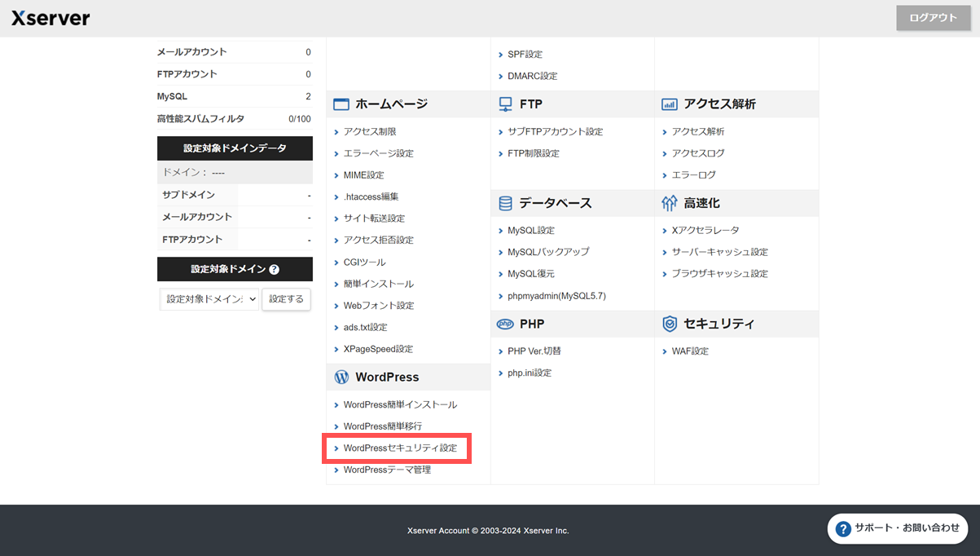Open XPageSpeed設定 link

click(378, 349)
